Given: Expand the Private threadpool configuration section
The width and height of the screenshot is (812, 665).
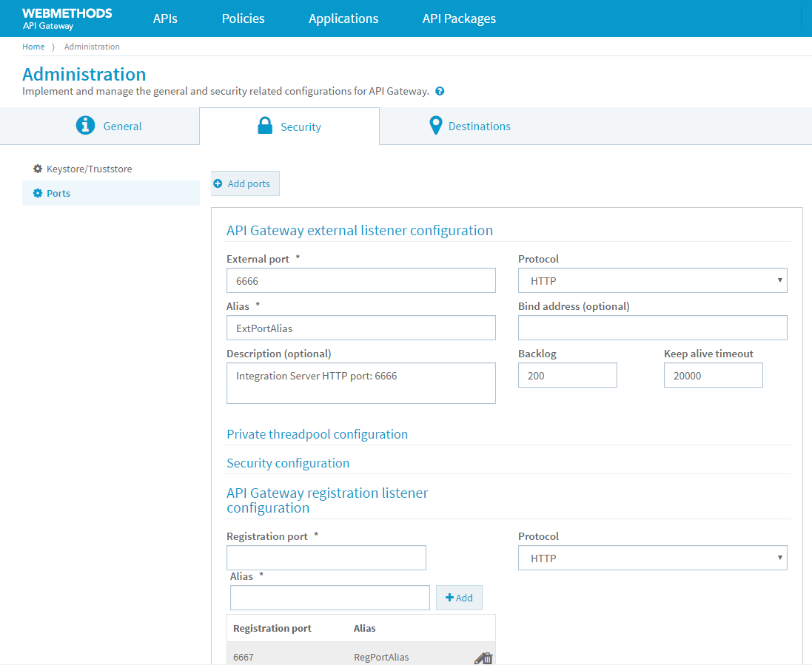Looking at the screenshot, I should 317,434.
